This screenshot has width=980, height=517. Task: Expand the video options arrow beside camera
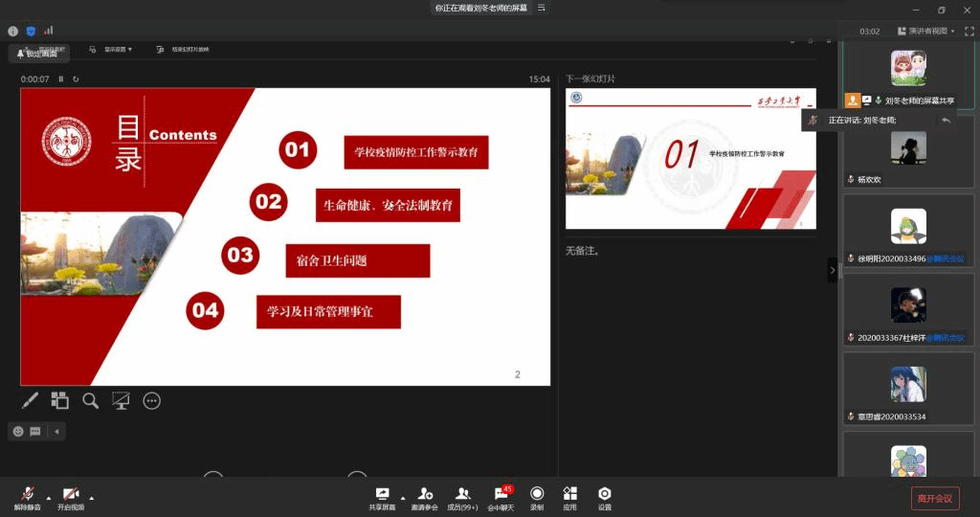(92, 498)
